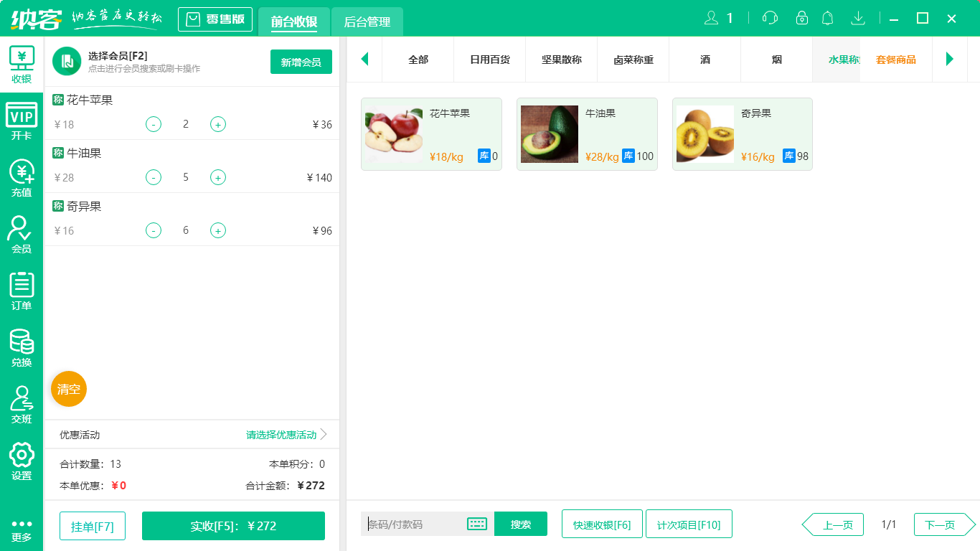The image size is (980, 551).
Task: Select the 日用百货 category tab
Action: (x=490, y=60)
